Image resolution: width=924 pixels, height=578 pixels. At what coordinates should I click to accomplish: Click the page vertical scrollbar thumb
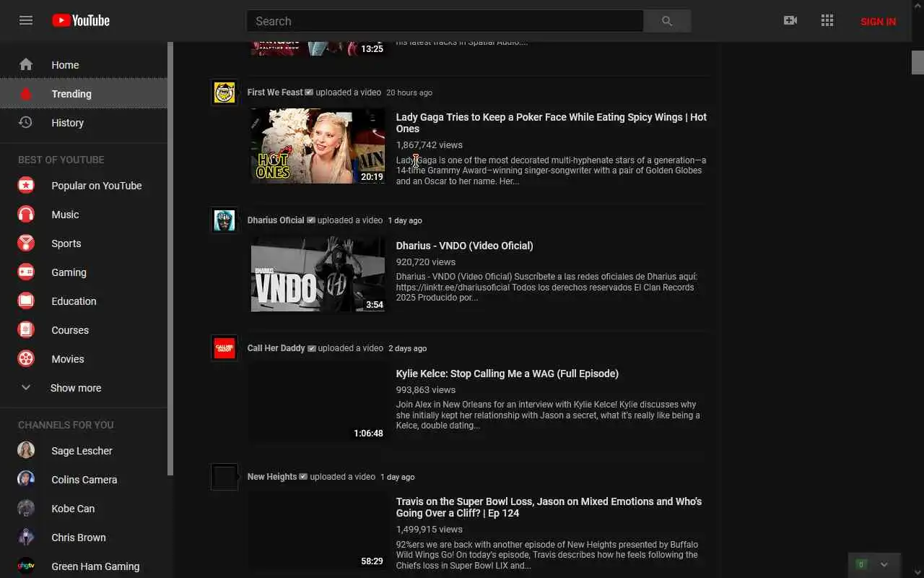pyautogui.click(x=918, y=62)
